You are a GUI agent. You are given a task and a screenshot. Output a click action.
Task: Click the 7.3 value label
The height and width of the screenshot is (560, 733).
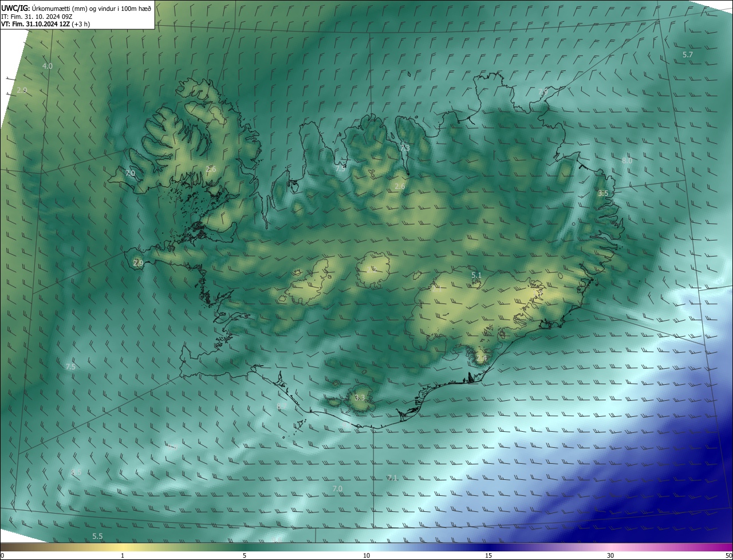[404, 148]
